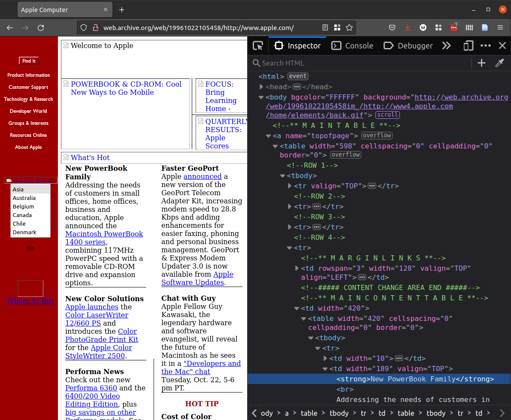Toggle reader view icon in address bar
Viewport: 511px width, 420px height.
325,28
